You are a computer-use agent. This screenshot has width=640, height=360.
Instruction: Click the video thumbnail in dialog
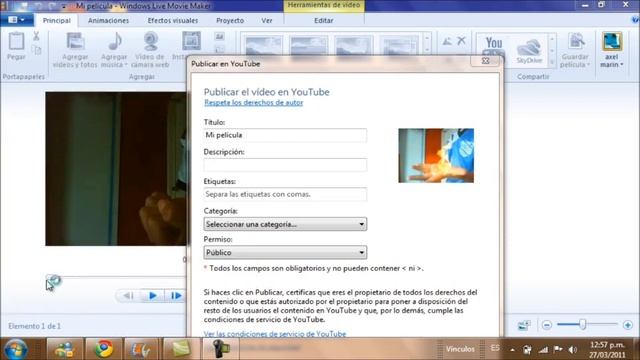pyautogui.click(x=436, y=156)
